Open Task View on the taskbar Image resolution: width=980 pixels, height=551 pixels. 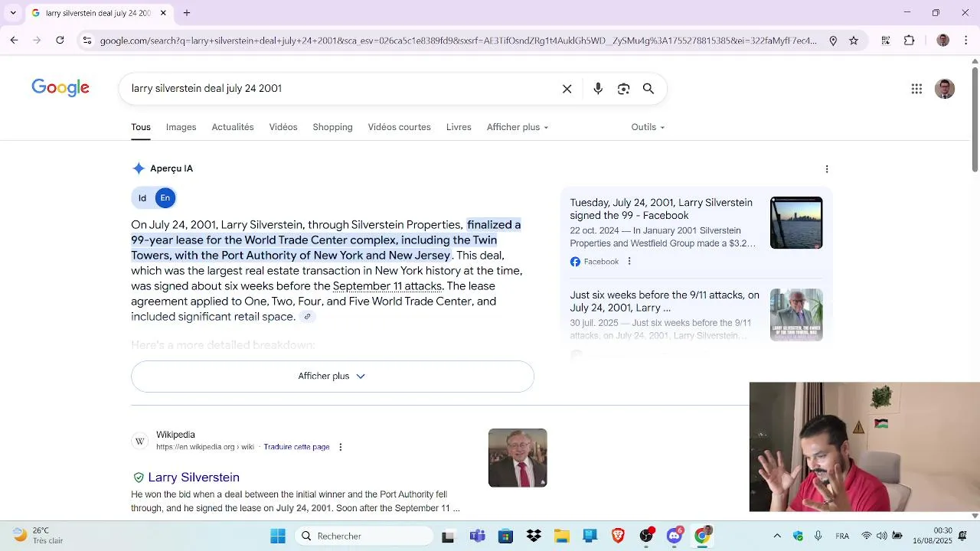(449, 536)
